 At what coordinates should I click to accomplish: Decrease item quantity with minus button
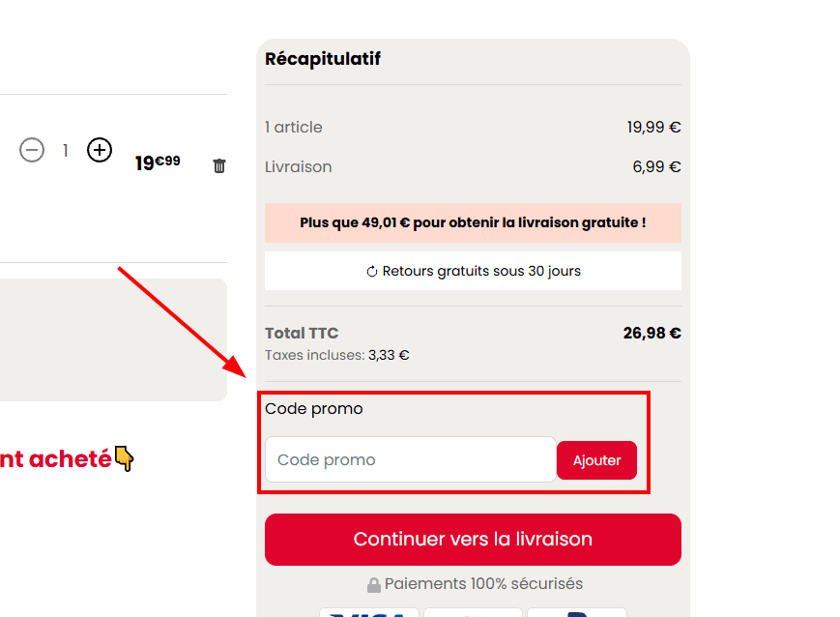click(32, 151)
